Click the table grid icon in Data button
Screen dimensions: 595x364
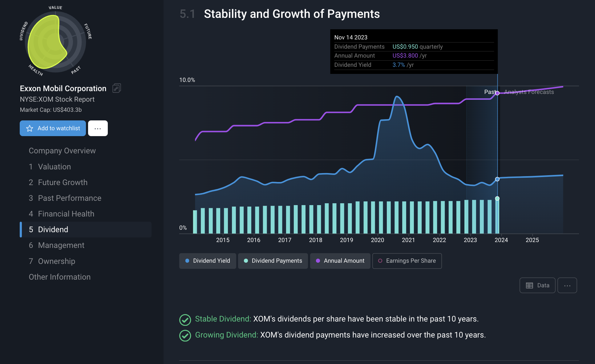[x=529, y=285]
